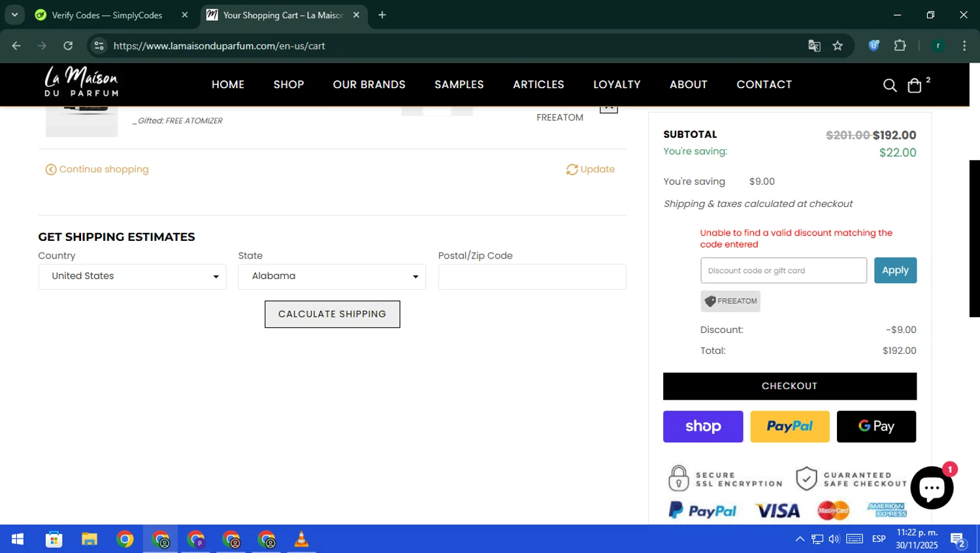Click the cart item product thumbnail

(x=81, y=121)
